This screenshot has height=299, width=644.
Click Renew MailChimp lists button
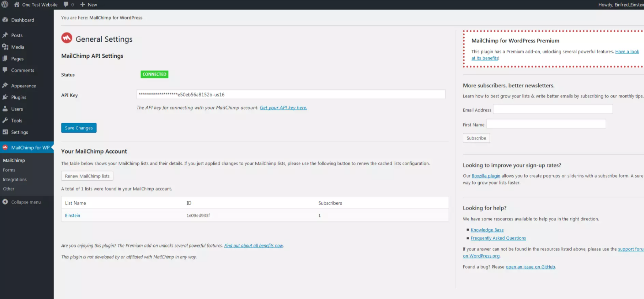point(87,176)
